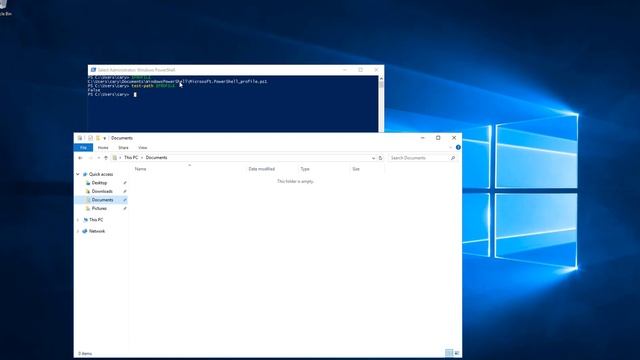
Task: Go up one folder level arrow
Action: pyautogui.click(x=106, y=158)
